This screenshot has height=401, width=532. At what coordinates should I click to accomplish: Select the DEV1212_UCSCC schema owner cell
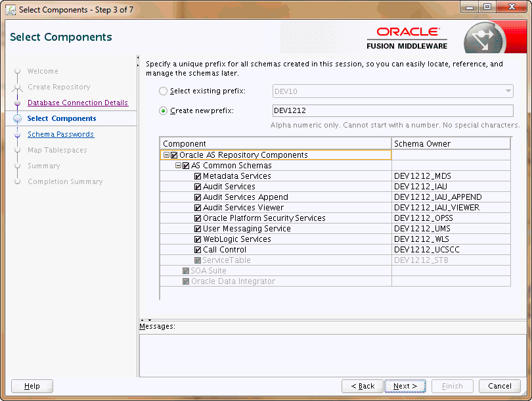[x=451, y=250]
